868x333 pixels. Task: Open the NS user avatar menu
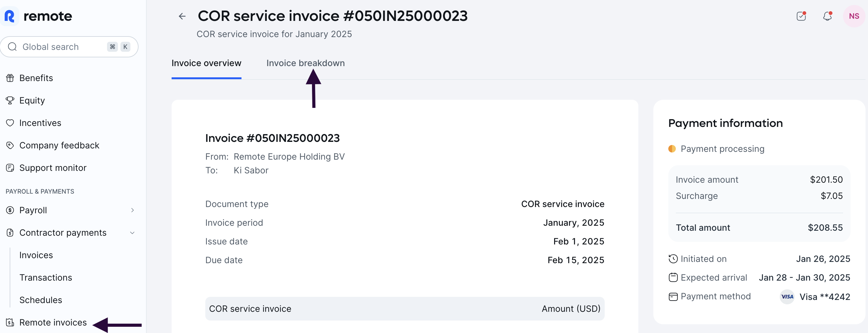pyautogui.click(x=854, y=16)
